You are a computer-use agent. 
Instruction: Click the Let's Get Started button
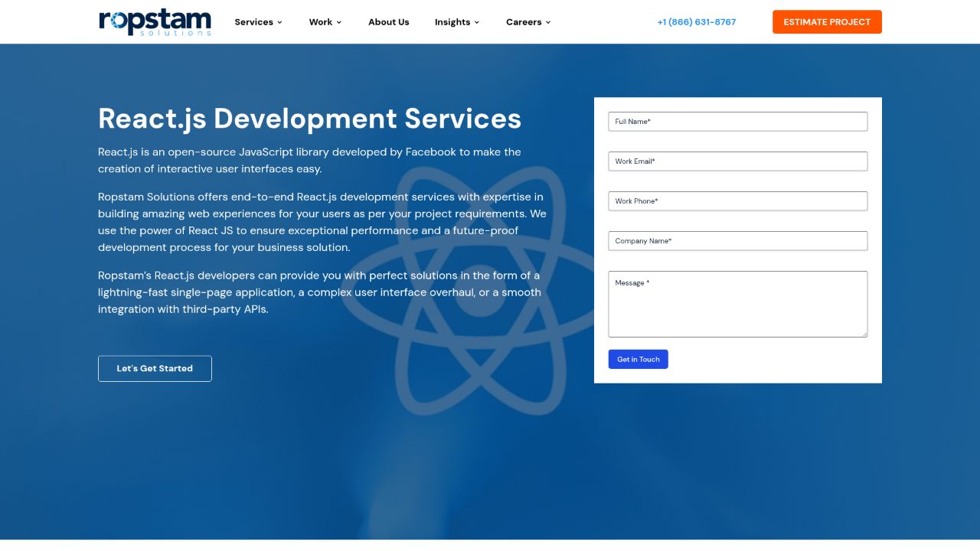155,368
